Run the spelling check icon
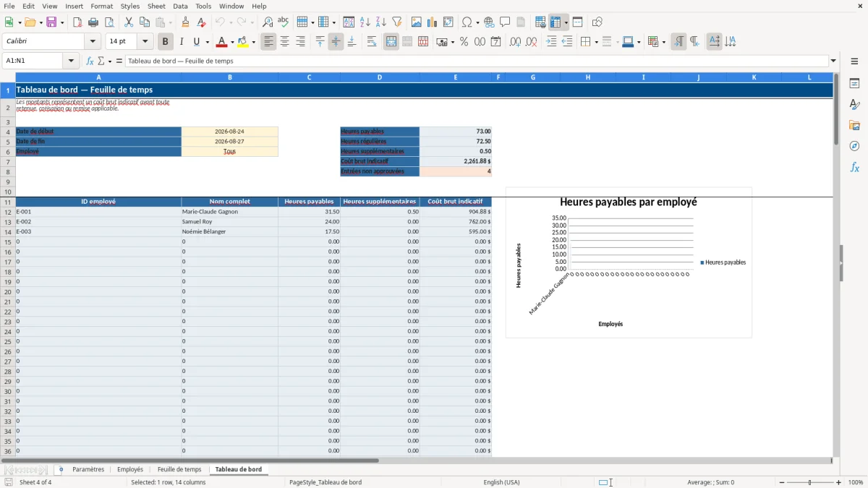Viewport: 868px width, 488px height. (284, 22)
